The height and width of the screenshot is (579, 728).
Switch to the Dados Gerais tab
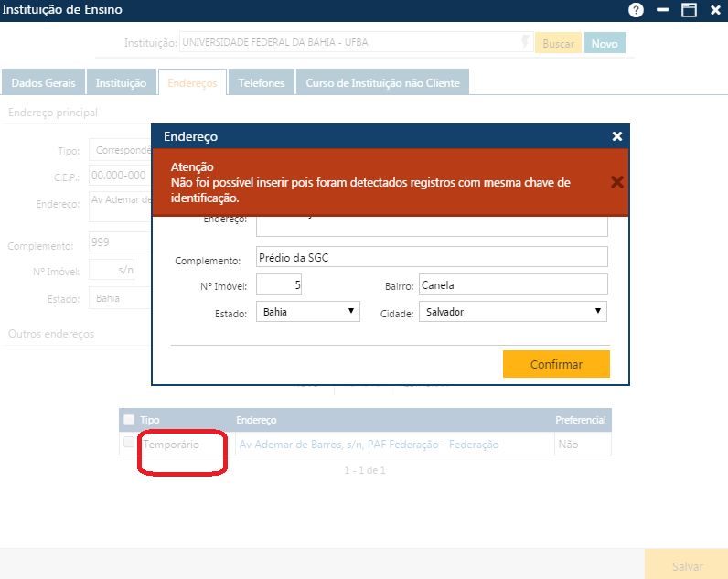click(x=44, y=82)
